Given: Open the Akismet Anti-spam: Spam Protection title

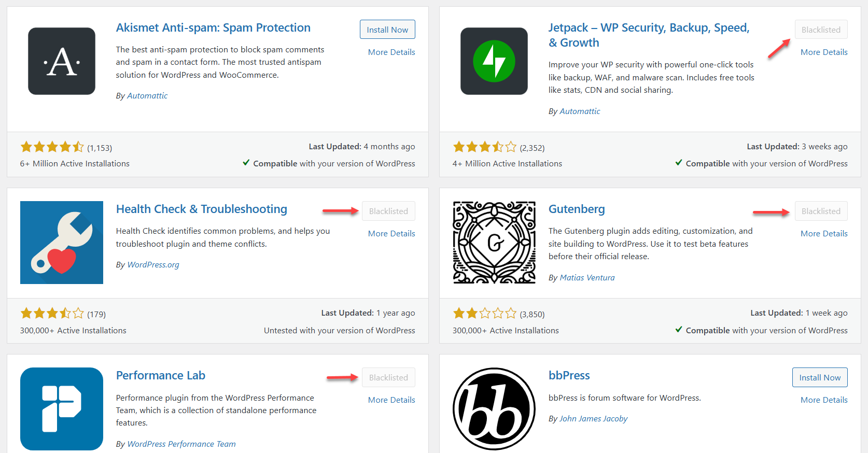Looking at the screenshot, I should (213, 27).
